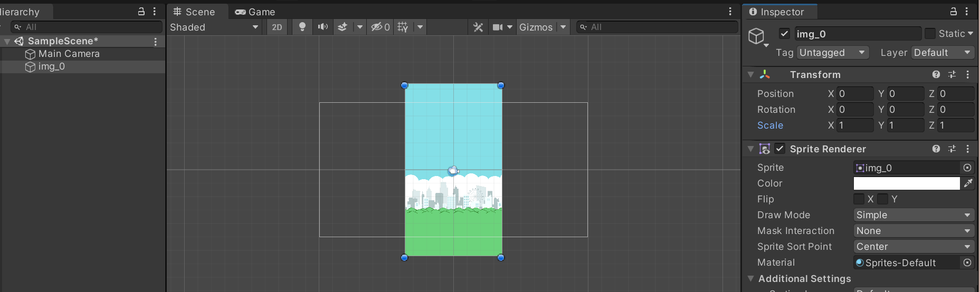
Task: Toggle Sprite Renderer enabled checkbox
Action: [x=780, y=149]
